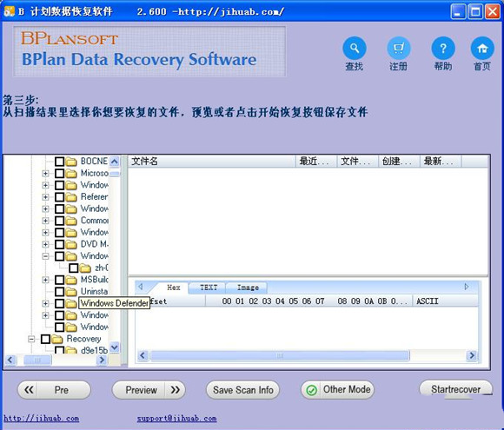
Task: Check the Uninsta folder checkbox
Action: pos(59,292)
